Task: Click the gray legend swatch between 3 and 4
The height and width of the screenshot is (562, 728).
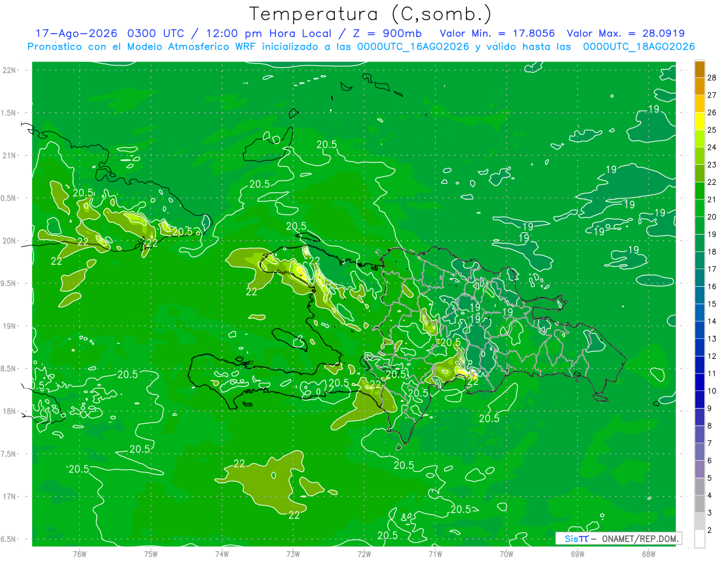Action: 699,504
